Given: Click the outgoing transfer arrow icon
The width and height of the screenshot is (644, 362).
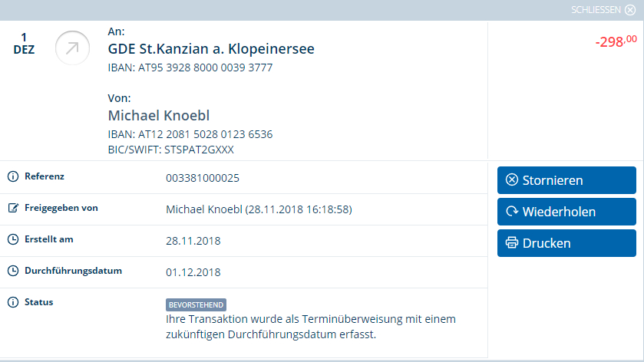Looking at the screenshot, I should (72, 48).
